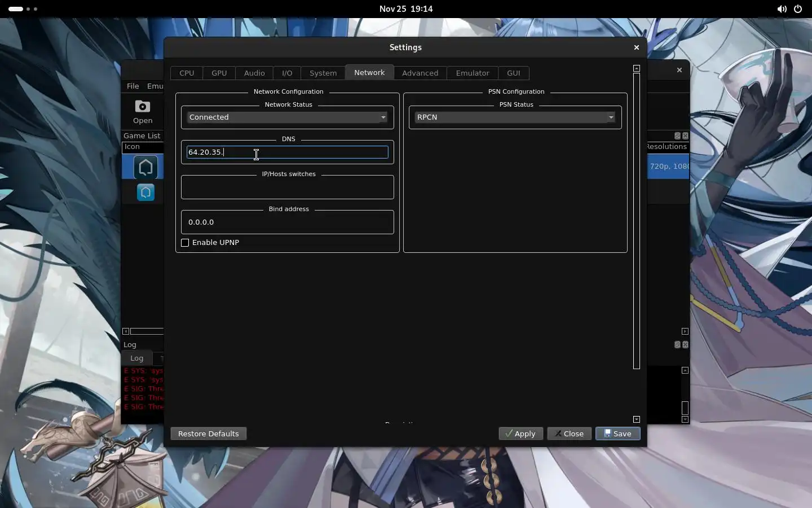Close the Log panel icon
The height and width of the screenshot is (508, 812).
685,345
